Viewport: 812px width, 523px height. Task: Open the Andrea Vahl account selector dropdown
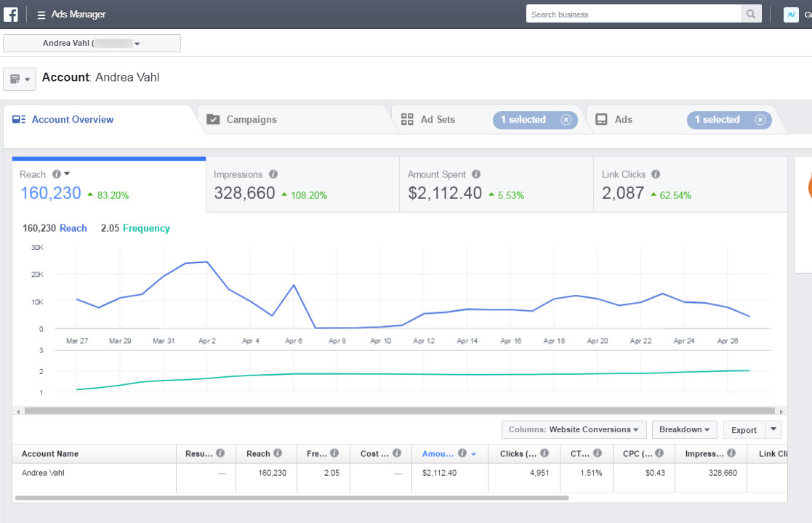click(x=92, y=44)
